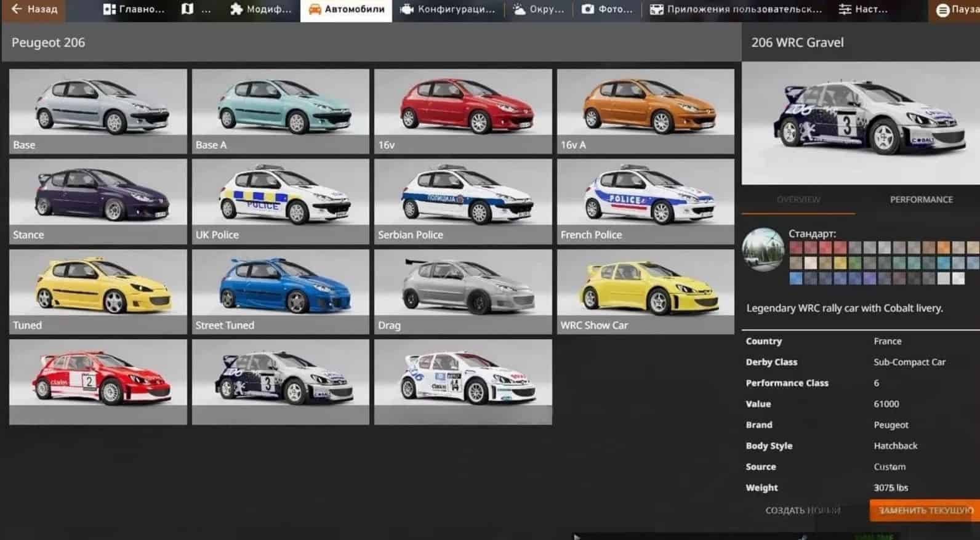This screenshot has height=540, width=980.
Task: Click the map icon in top bar
Action: click(188, 9)
